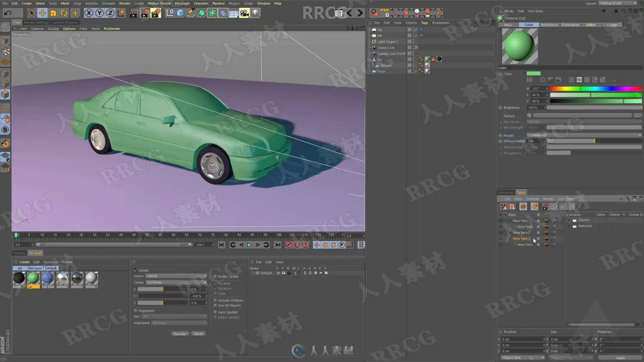Image resolution: width=644 pixels, height=362 pixels.
Task: Switch to the Reflectance material tab
Action: [x=549, y=25]
